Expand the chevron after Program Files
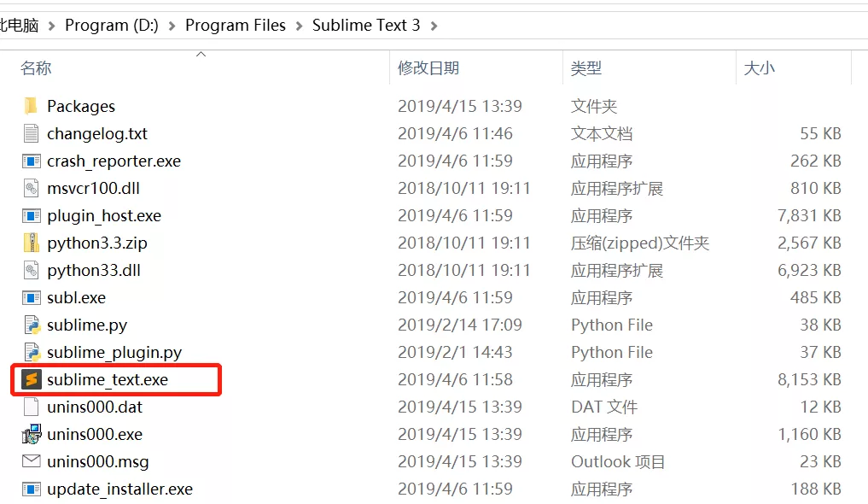868x504 pixels. tap(299, 26)
